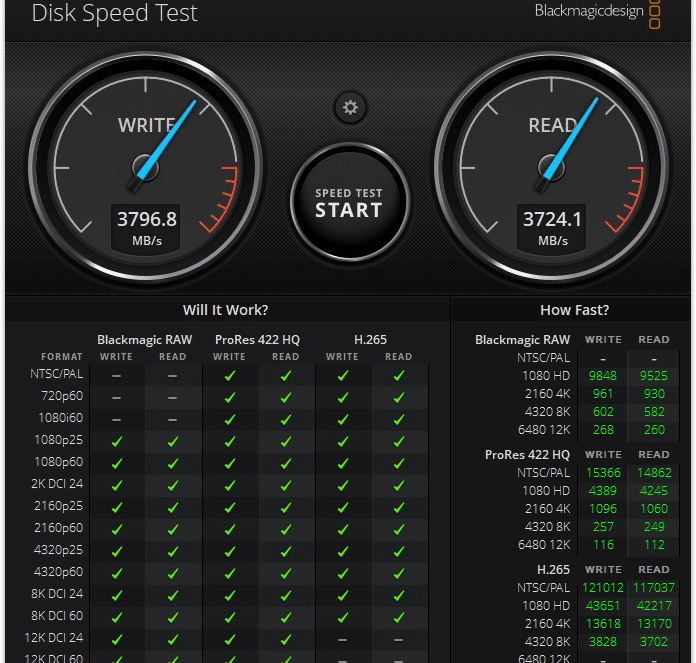Click the 1080p25 format row label
Image resolution: width=696 pixels, height=663 pixels.
[x=59, y=440]
